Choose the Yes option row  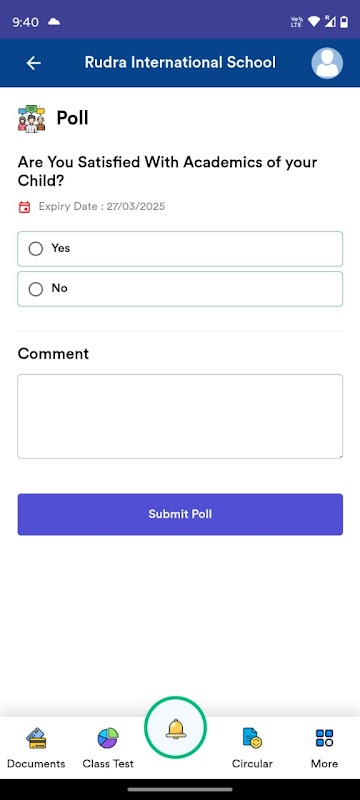click(180, 249)
